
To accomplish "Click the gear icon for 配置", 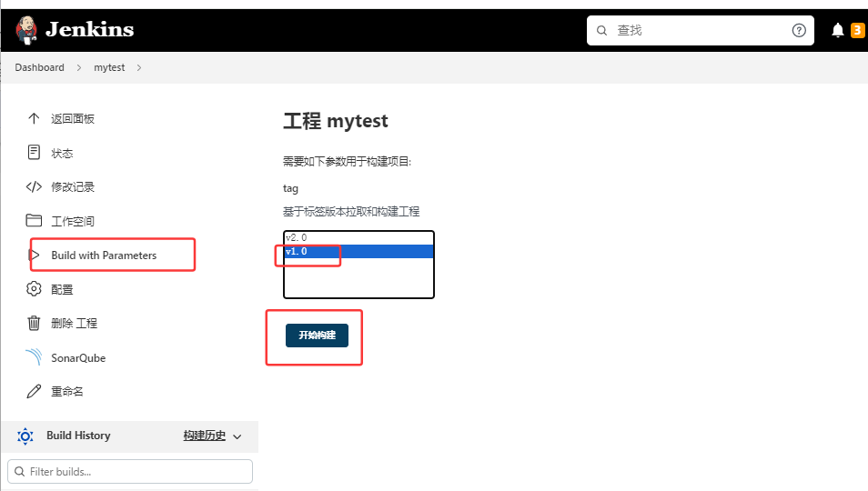I will tap(34, 288).
